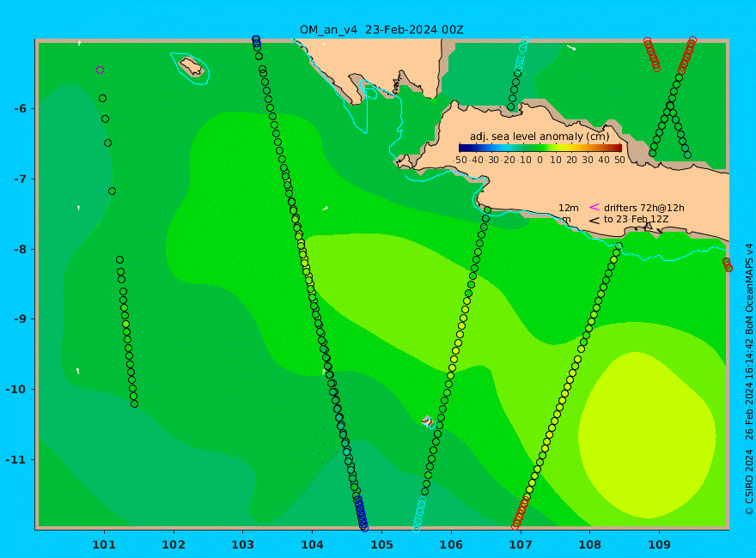
Task: Click the small island near 105.7, -10.5
Action: click(x=427, y=421)
